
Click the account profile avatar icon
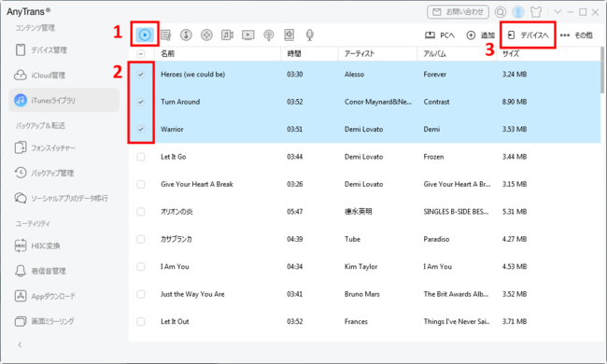click(518, 12)
